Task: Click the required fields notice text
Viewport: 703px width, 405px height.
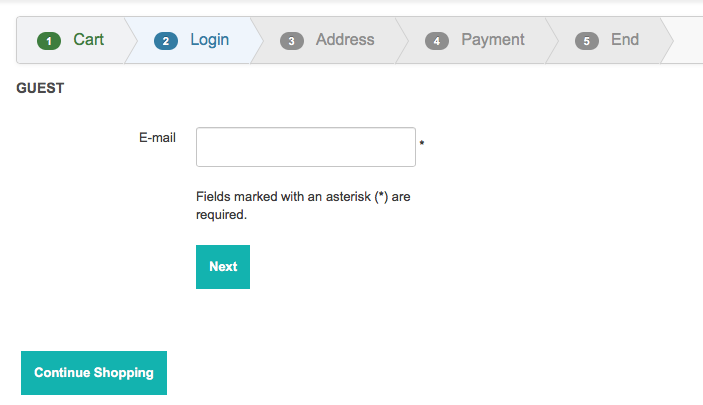Action: pos(303,205)
